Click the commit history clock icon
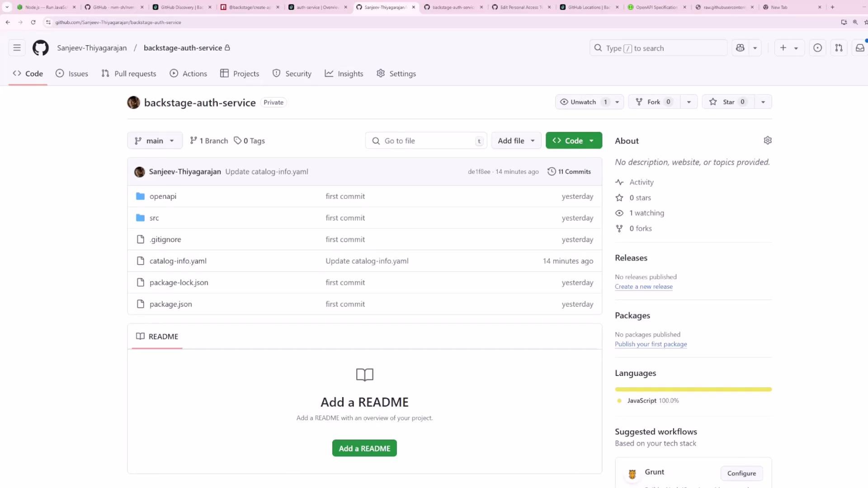 (x=552, y=172)
